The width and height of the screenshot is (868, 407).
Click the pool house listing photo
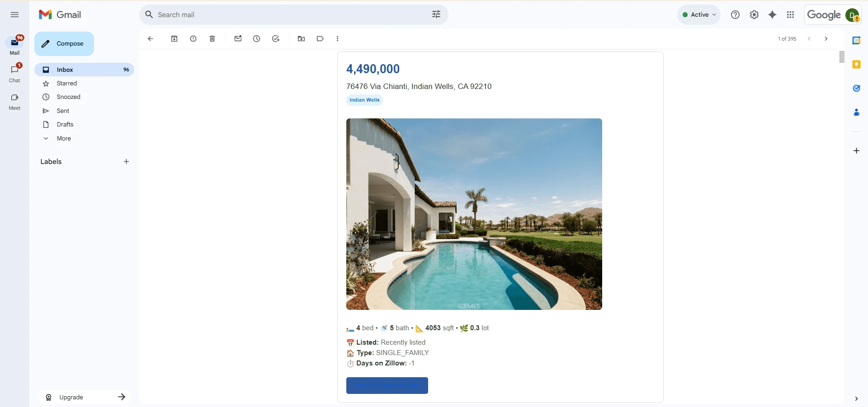coord(474,214)
